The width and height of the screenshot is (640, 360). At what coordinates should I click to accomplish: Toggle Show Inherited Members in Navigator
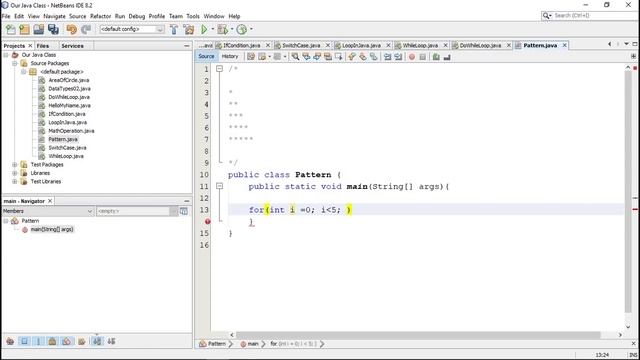[x=10, y=341]
